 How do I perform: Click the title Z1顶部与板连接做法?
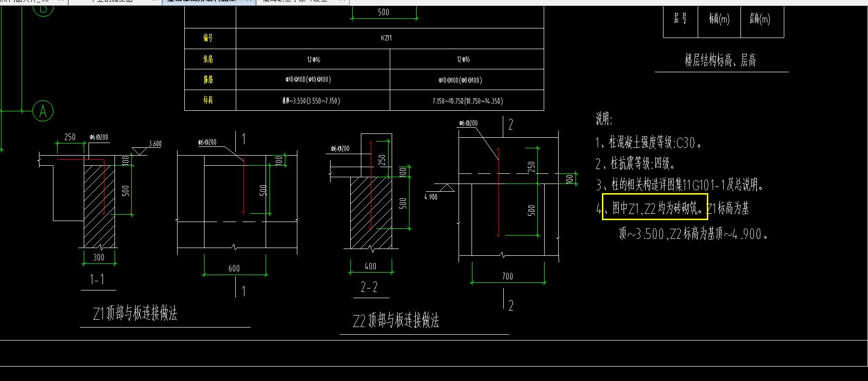pyautogui.click(x=135, y=314)
